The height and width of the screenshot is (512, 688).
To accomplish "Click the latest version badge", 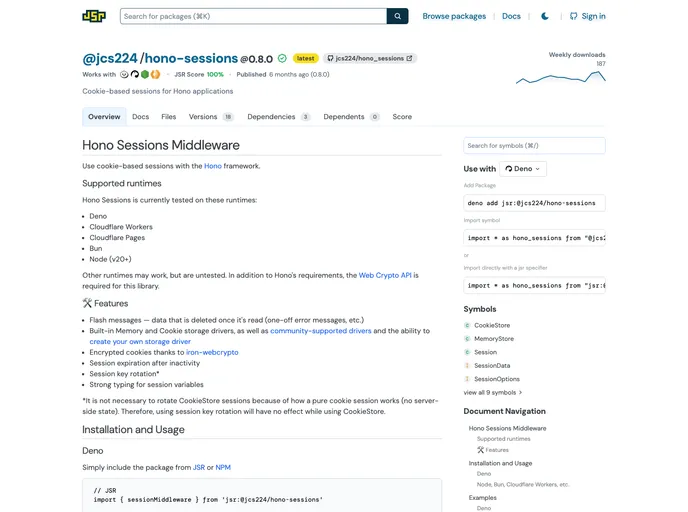I will coord(305,59).
